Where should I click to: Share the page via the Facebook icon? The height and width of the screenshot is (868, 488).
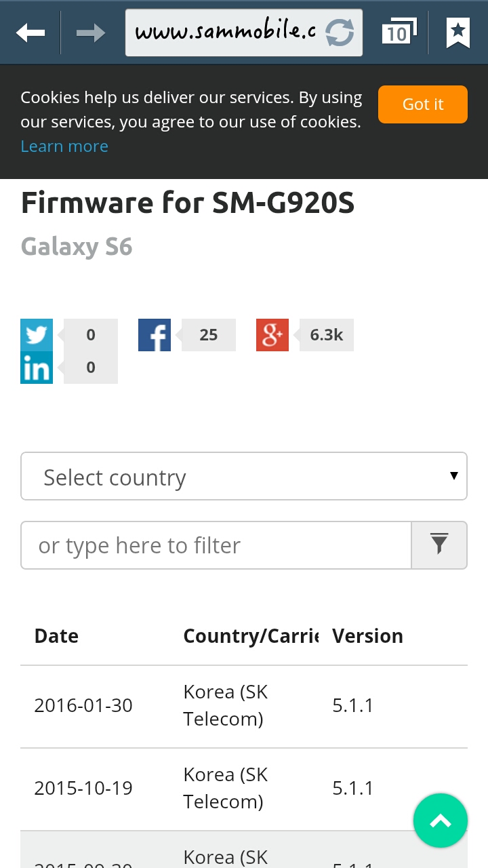(x=155, y=335)
